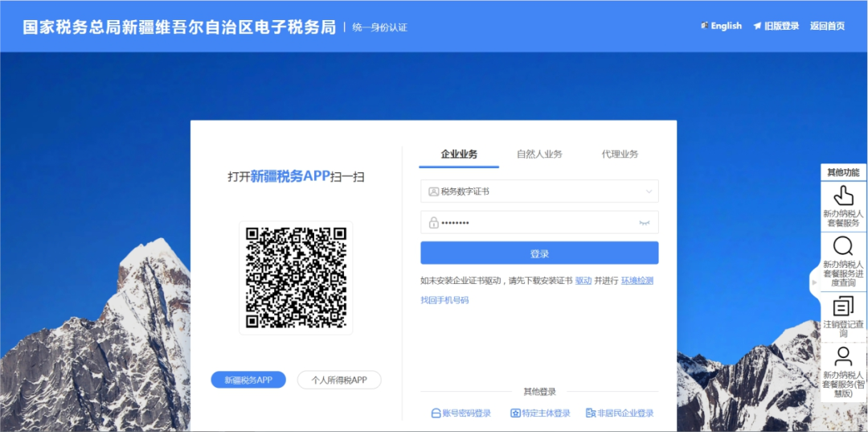Click the dropdown chevron arrow
Viewport: 868px width, 432px height.
649,191
